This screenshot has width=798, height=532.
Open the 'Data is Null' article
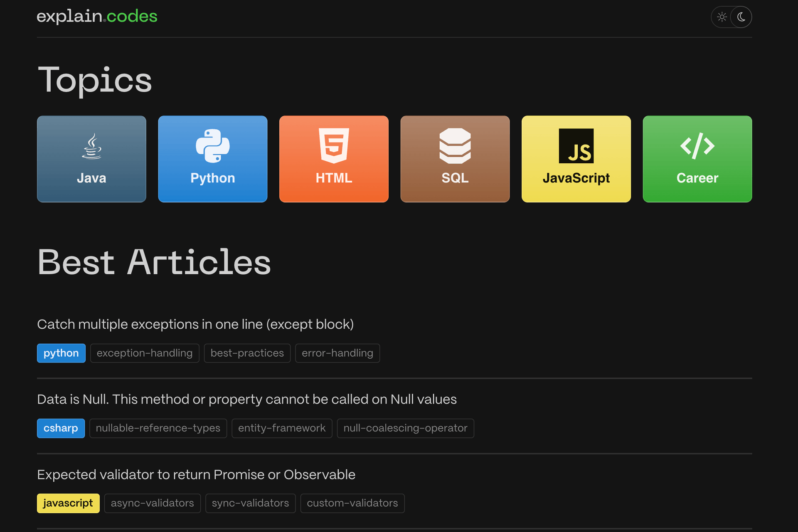click(x=246, y=399)
